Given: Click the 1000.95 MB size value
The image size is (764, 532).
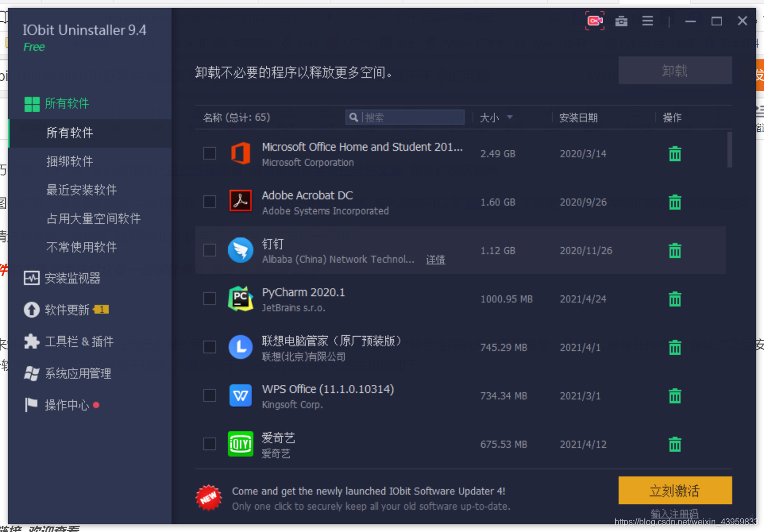Looking at the screenshot, I should coord(507,299).
